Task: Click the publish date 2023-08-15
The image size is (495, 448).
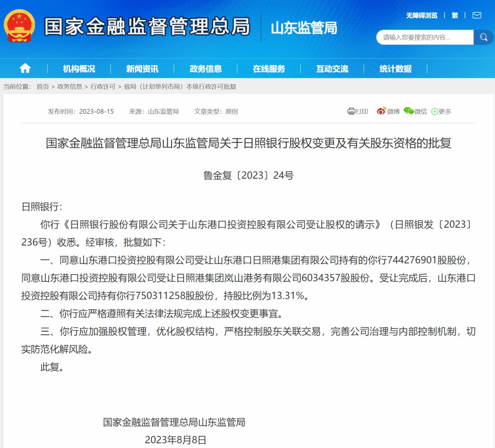Action: [x=96, y=111]
